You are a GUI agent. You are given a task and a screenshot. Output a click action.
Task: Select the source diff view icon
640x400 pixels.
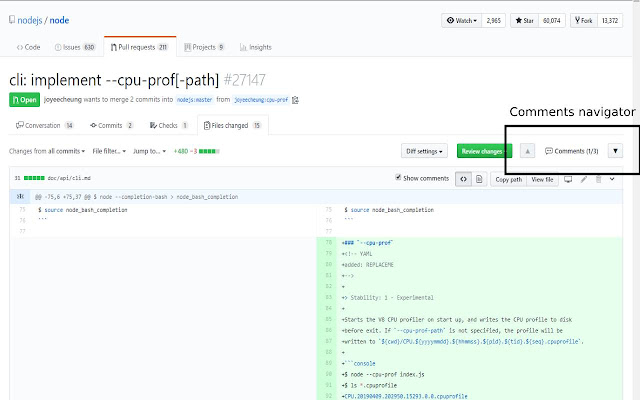pos(463,179)
